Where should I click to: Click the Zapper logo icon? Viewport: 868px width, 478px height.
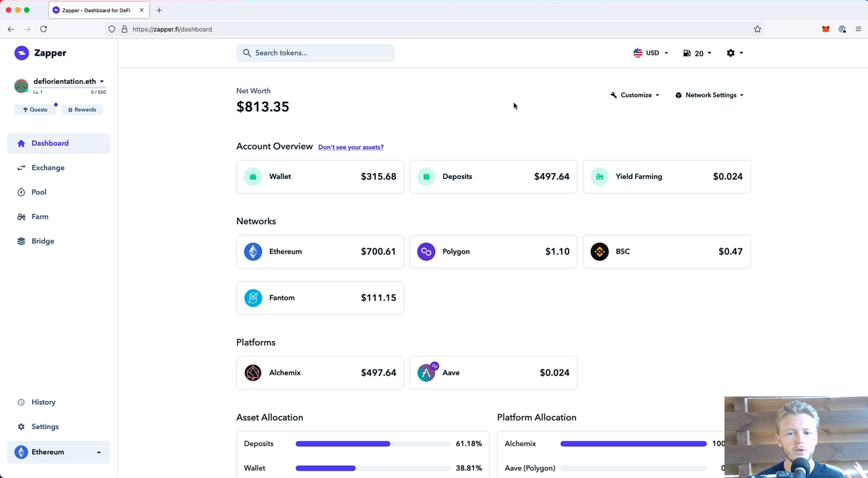pyautogui.click(x=22, y=53)
